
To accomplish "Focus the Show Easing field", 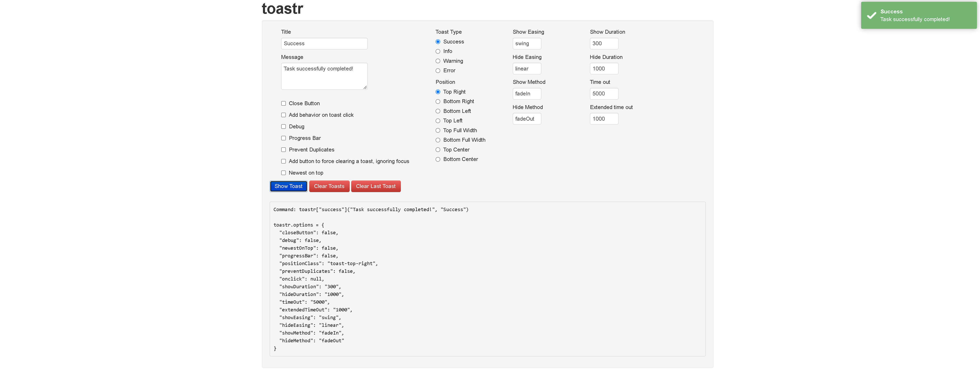I will pos(526,44).
